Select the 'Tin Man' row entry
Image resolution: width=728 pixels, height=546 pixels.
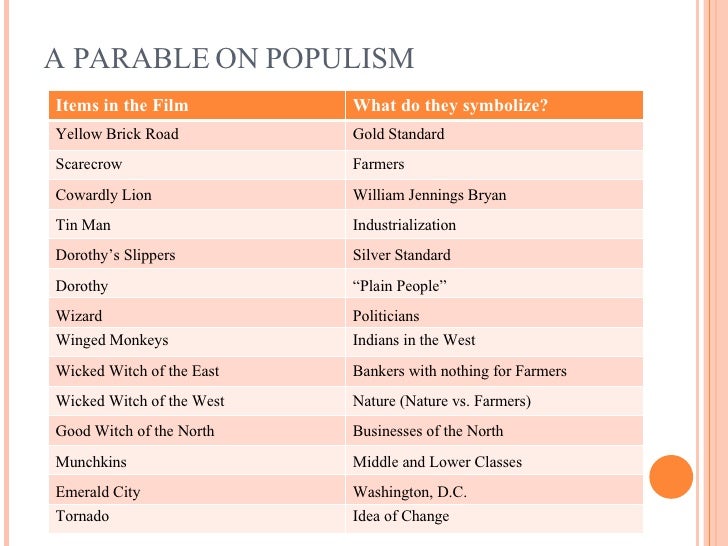click(x=197, y=225)
